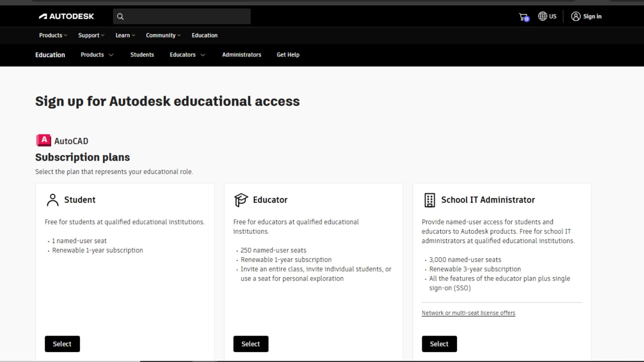
Task: Open Network or multi-seat license offers link
Action: click(468, 313)
